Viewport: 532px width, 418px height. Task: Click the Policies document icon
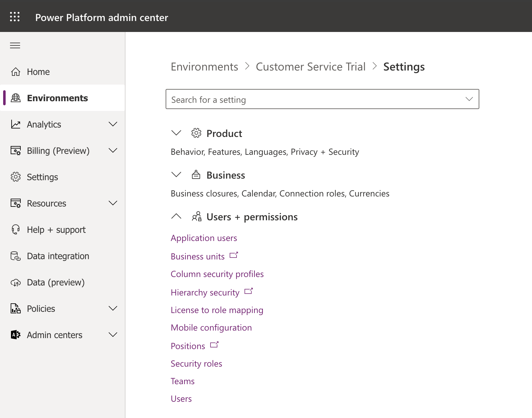tap(16, 309)
